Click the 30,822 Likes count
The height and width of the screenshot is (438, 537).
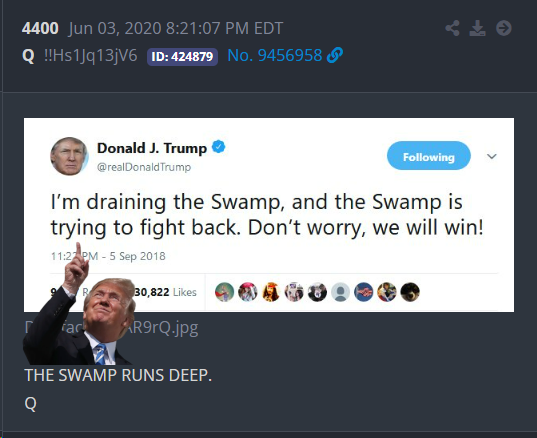[165, 292]
